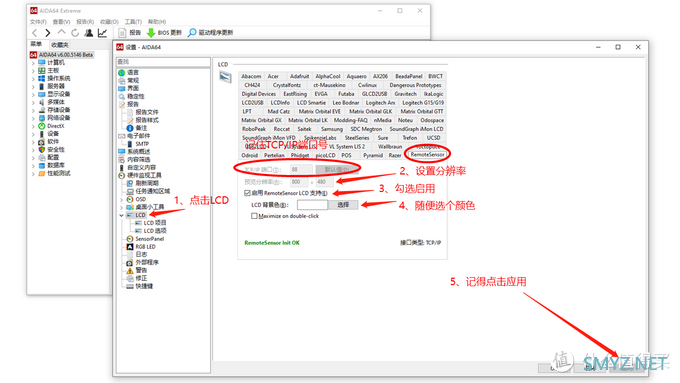Open the 工具(T) menu
This screenshot has height=383, width=680.
[133, 21]
